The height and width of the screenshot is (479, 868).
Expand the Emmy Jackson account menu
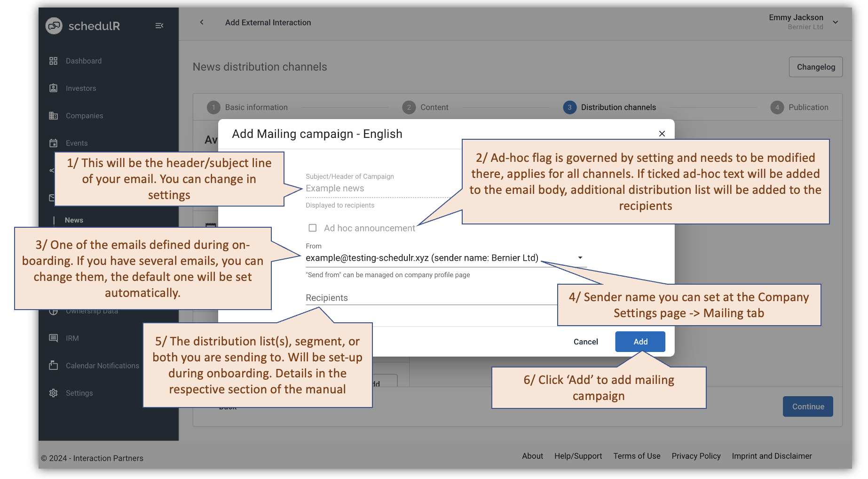click(836, 22)
